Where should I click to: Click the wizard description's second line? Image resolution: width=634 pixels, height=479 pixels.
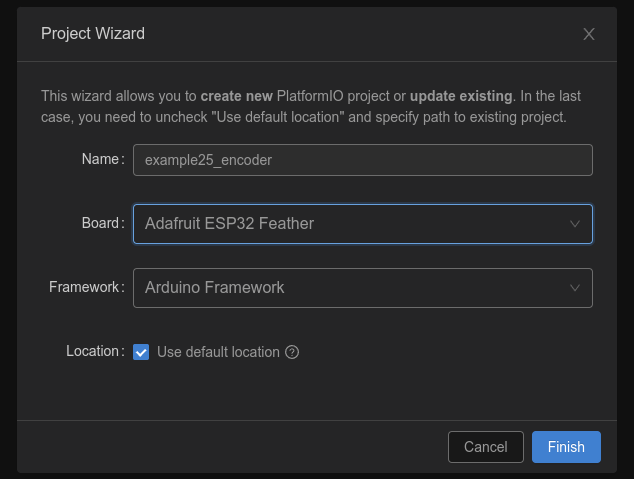point(304,117)
